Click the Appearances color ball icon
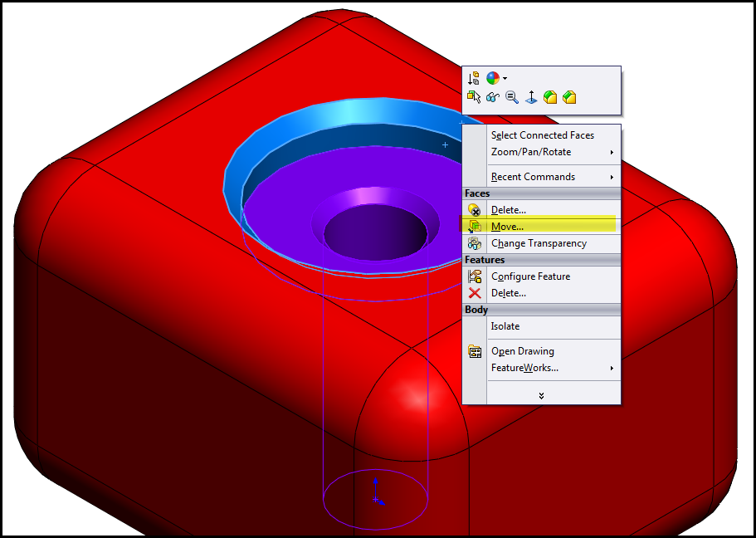Screen dimensions: 756x538 [493, 78]
